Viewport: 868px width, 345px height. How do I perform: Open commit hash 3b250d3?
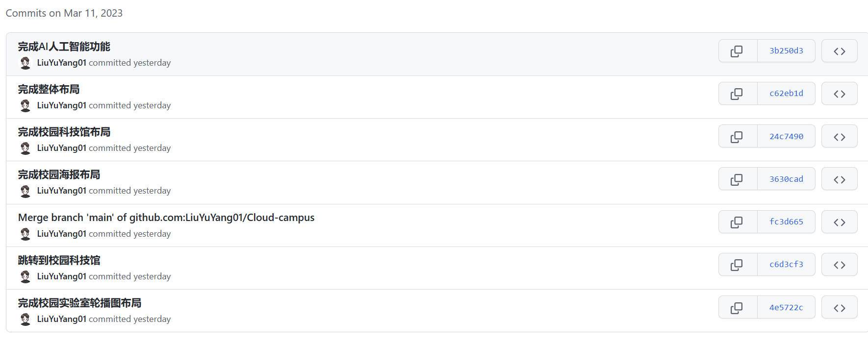coord(786,51)
